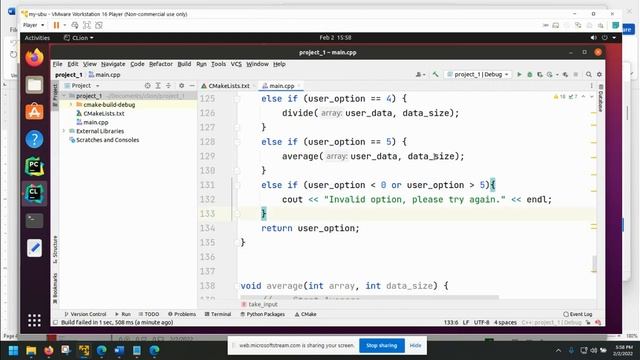The image size is (640, 360).
Task: Open the Player dropdown in VMware
Action: coord(33,25)
